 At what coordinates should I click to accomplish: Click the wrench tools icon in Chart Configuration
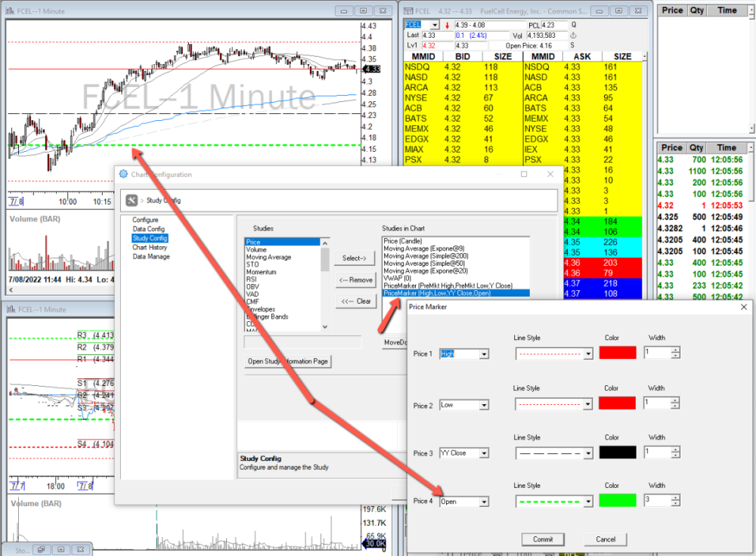pyautogui.click(x=132, y=200)
